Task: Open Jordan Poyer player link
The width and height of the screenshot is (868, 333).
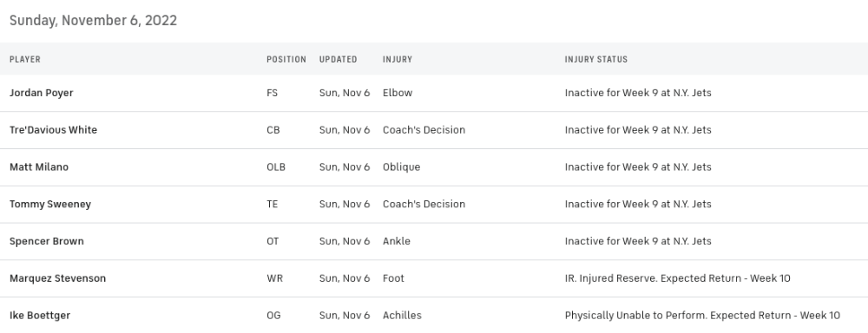Action: (42, 93)
